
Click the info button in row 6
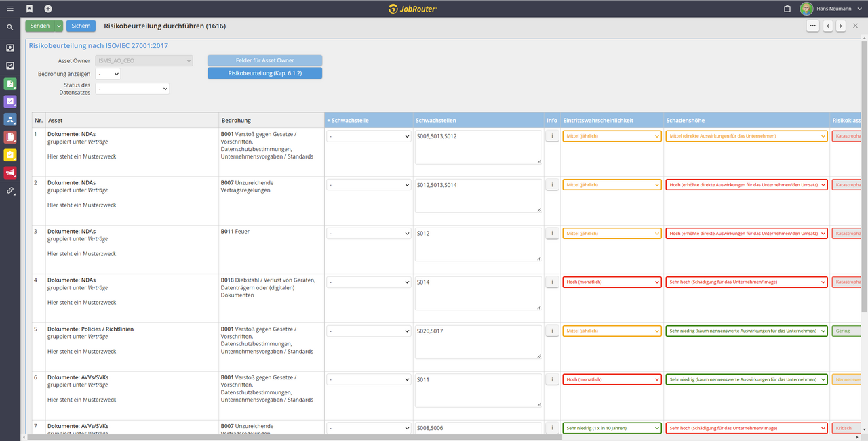pos(552,379)
